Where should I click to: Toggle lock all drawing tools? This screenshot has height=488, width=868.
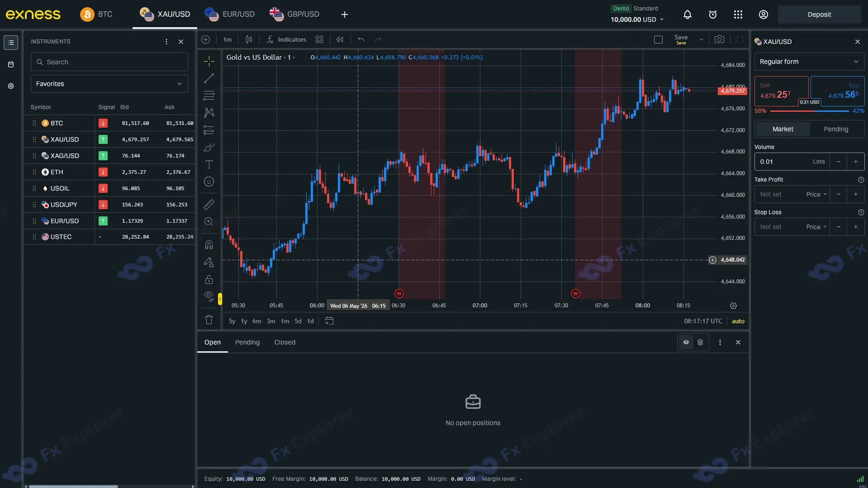209,279
